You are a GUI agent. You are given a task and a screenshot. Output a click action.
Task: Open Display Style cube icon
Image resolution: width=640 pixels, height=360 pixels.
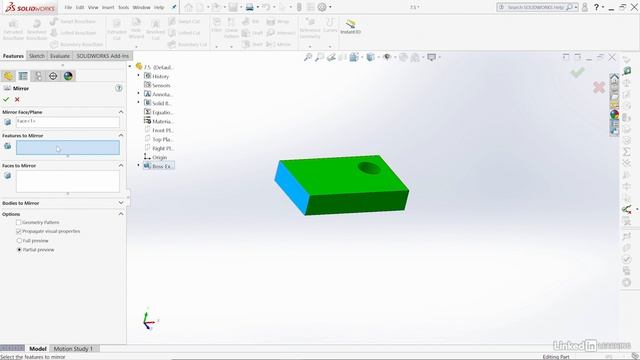[x=370, y=57]
